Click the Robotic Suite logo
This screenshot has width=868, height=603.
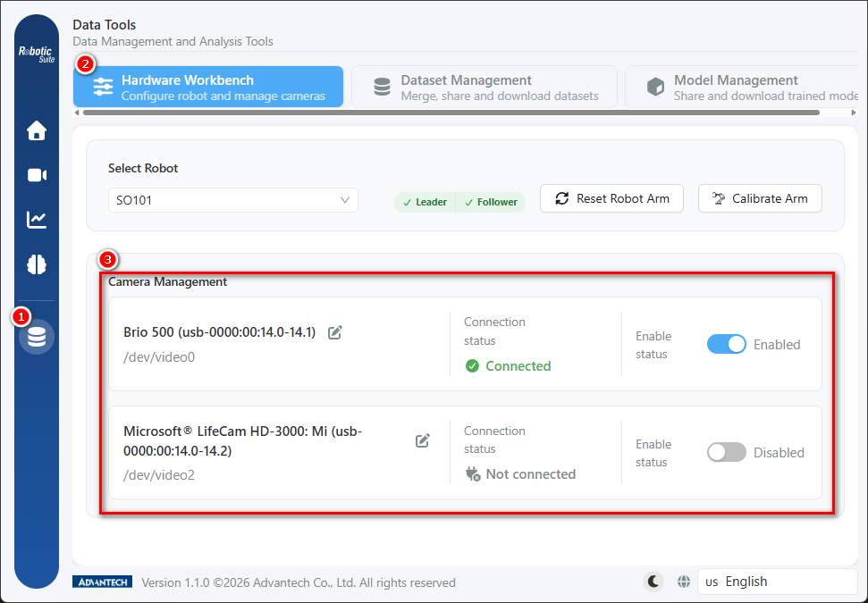click(x=37, y=54)
